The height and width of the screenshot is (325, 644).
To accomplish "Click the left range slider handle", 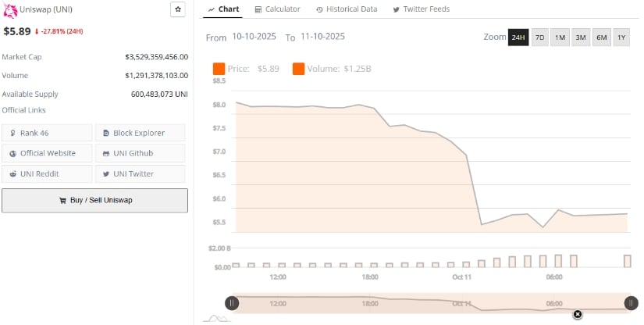I will click(x=232, y=303).
